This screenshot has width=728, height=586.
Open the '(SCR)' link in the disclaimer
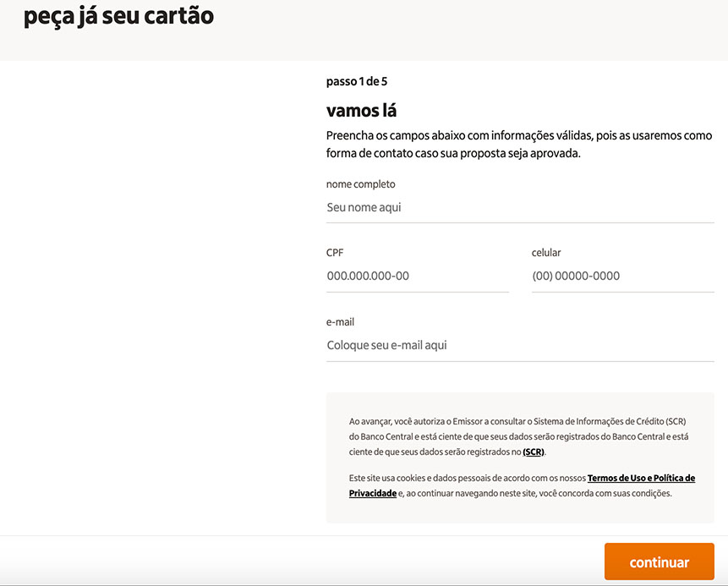pos(532,452)
